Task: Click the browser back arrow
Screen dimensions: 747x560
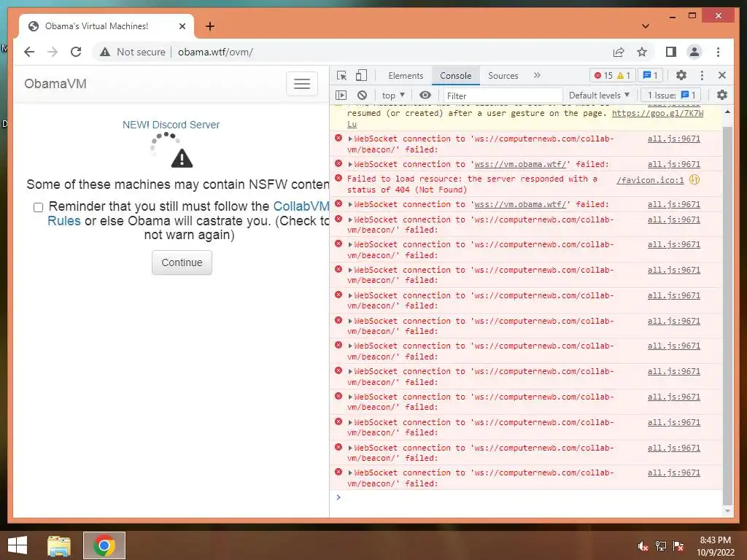Action: (29, 52)
